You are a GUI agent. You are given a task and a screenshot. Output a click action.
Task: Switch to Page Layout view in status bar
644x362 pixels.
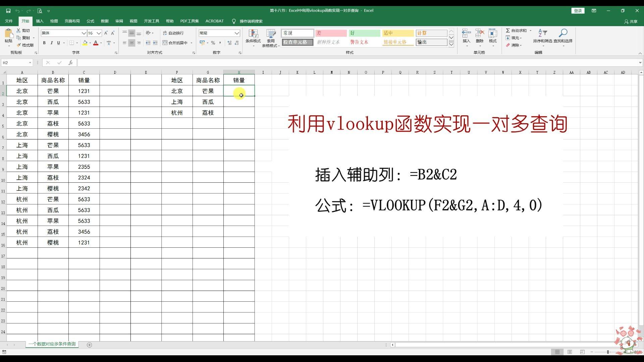570,352
